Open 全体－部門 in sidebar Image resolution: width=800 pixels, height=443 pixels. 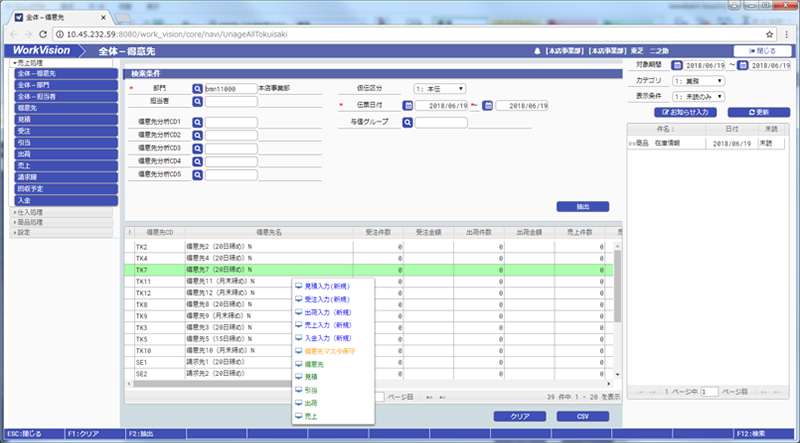coord(66,85)
